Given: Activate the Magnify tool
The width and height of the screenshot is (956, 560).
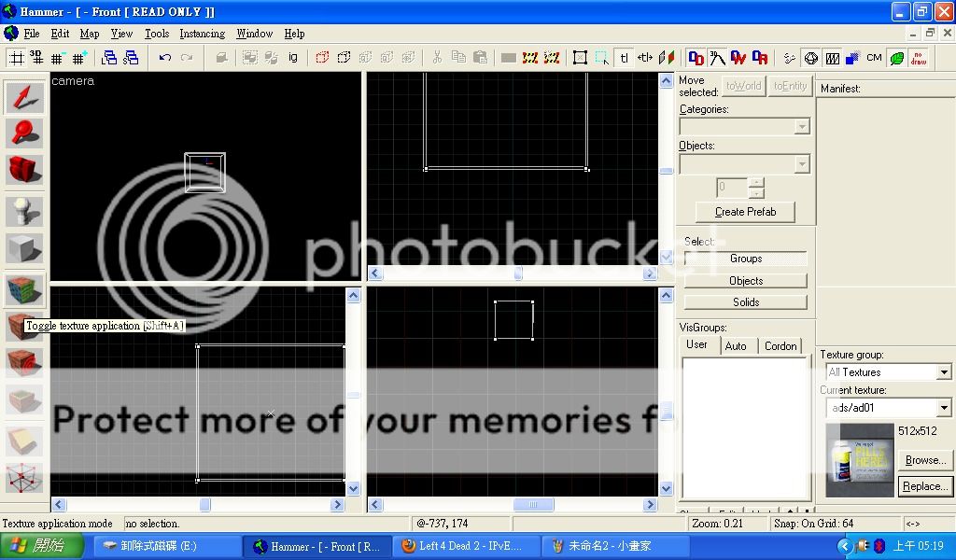Looking at the screenshot, I should [24, 133].
